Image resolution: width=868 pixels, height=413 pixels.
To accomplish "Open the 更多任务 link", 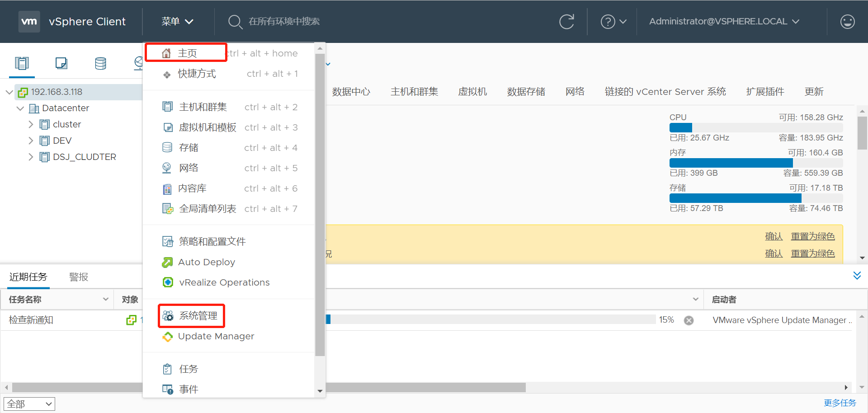I will click(840, 403).
